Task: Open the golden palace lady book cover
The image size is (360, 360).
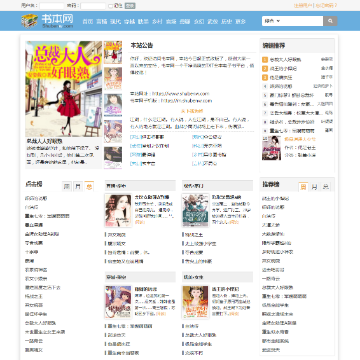Action: [x=195, y=302]
